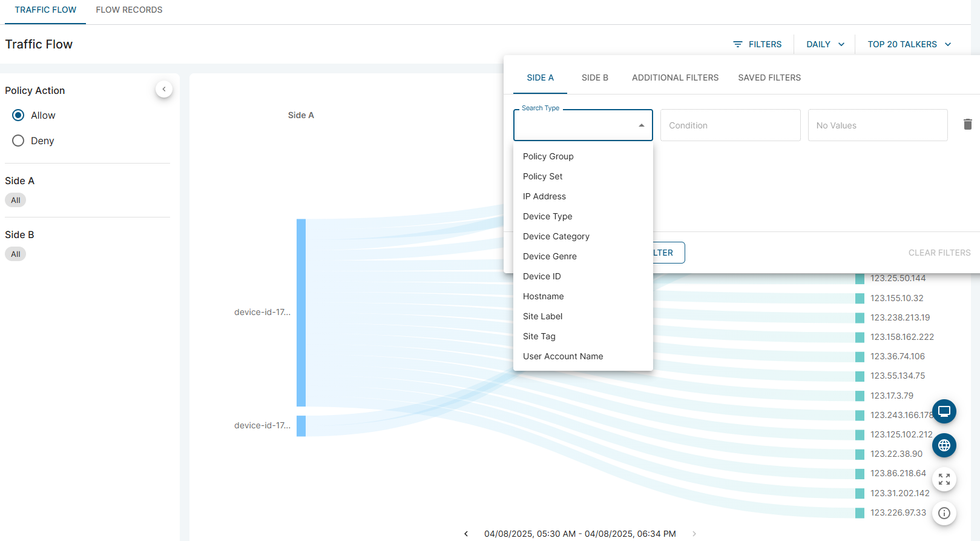Click the Side A 'All' chip
Screen dimensions: 980x541
[16, 200]
